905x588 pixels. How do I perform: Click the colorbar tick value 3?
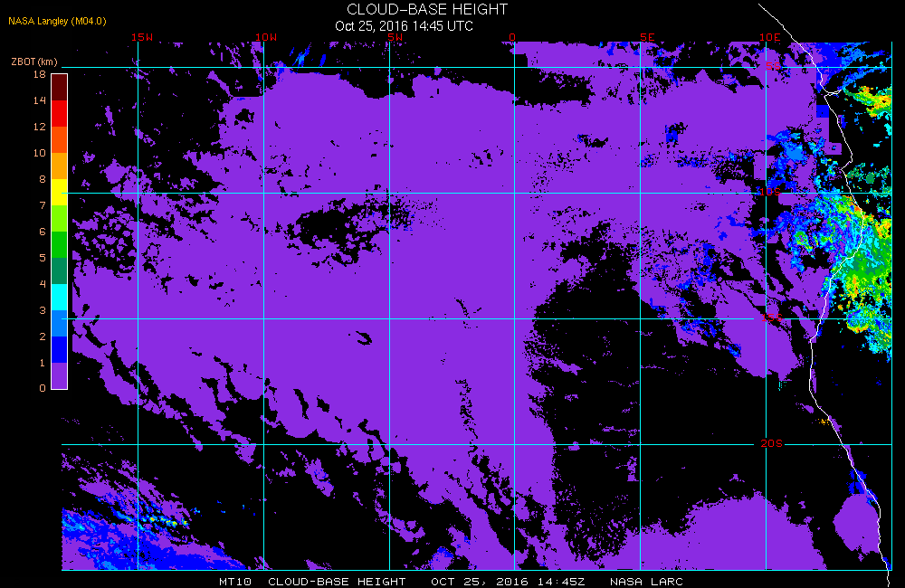point(43,310)
